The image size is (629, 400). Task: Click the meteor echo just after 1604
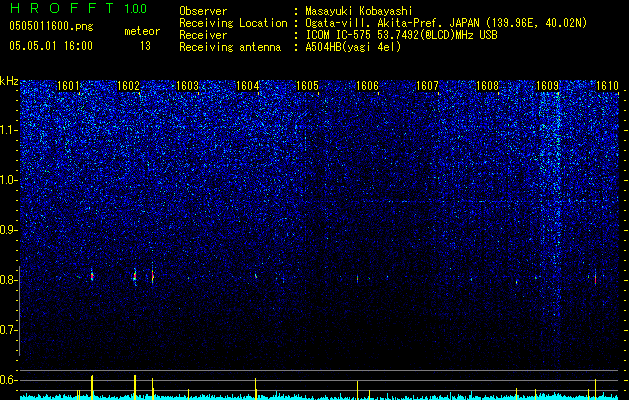pyautogui.click(x=256, y=276)
